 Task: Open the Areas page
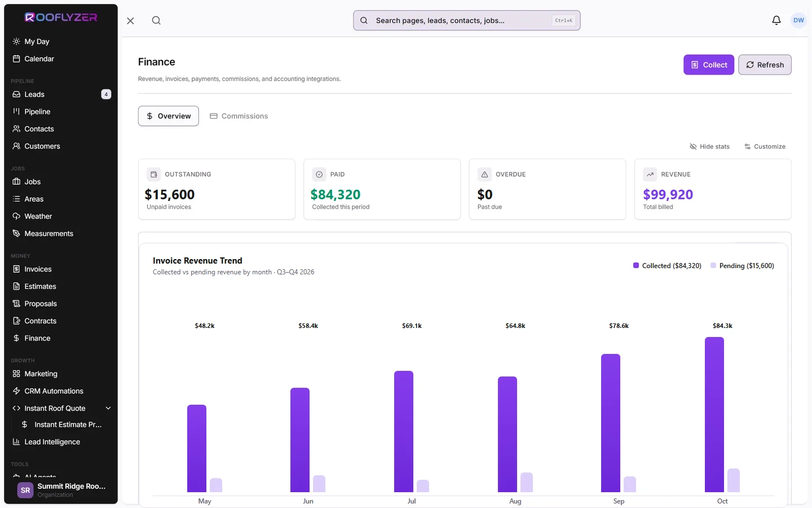pyautogui.click(x=61, y=199)
